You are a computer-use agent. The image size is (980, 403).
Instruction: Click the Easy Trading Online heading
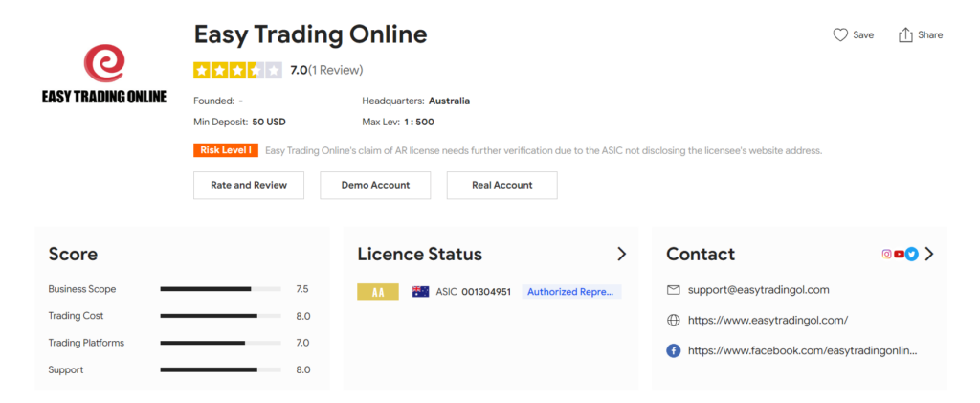pos(311,34)
